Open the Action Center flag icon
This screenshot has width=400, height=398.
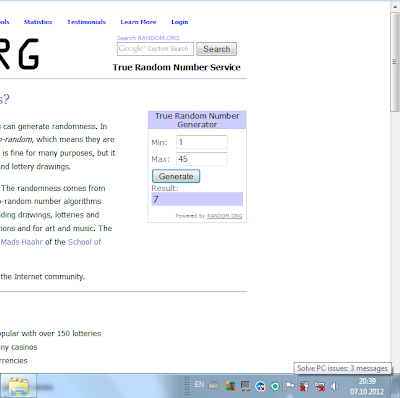290,386
